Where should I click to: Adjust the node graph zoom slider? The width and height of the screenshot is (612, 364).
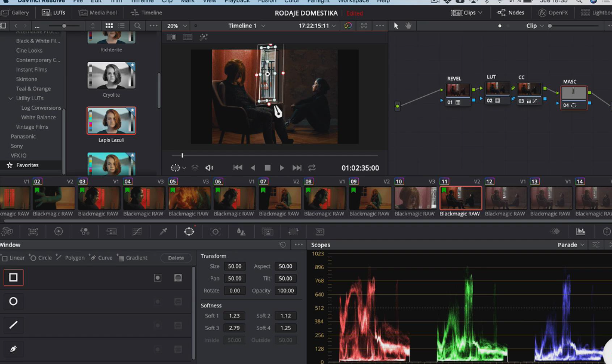573,26
